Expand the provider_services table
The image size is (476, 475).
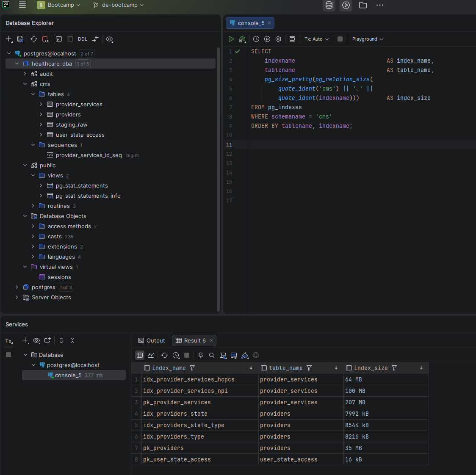coord(41,105)
